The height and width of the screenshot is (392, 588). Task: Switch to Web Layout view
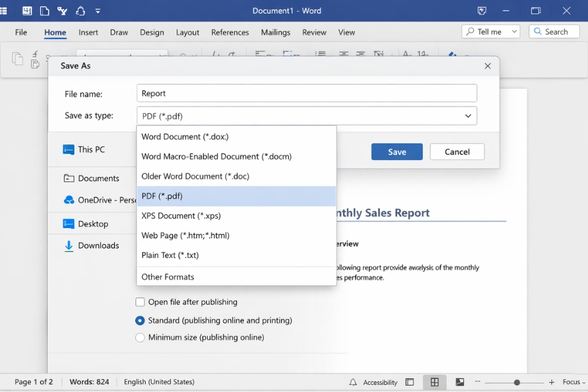[460, 382]
